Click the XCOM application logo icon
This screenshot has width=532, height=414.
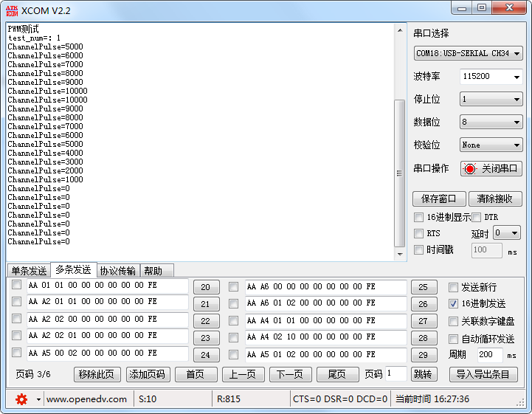(12, 11)
